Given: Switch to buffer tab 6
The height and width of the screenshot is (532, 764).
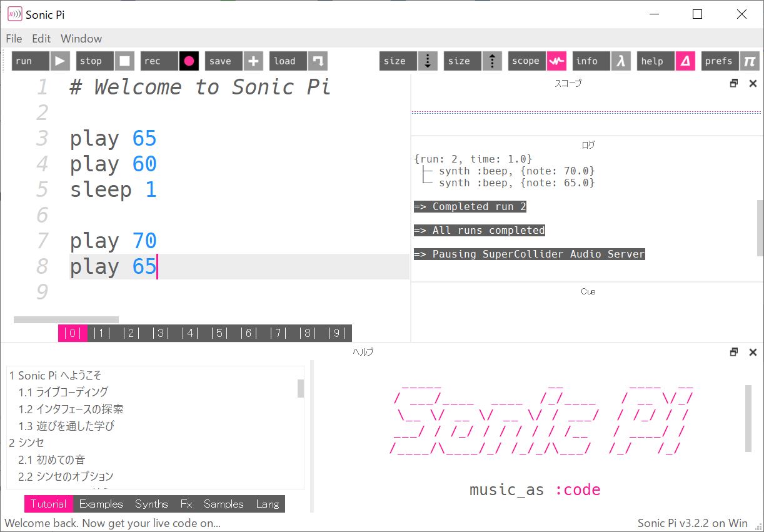Looking at the screenshot, I should point(249,333).
